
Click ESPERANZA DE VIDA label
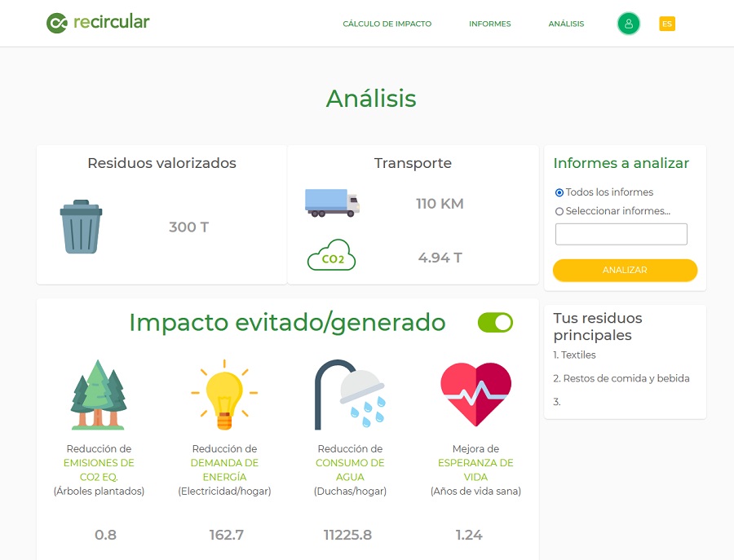pyautogui.click(x=475, y=470)
